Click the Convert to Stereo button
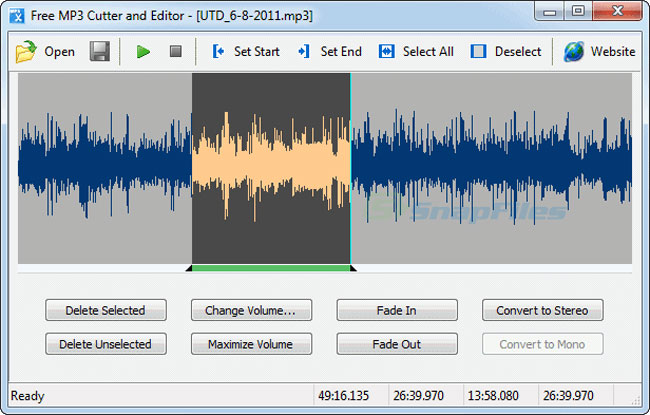 click(542, 310)
